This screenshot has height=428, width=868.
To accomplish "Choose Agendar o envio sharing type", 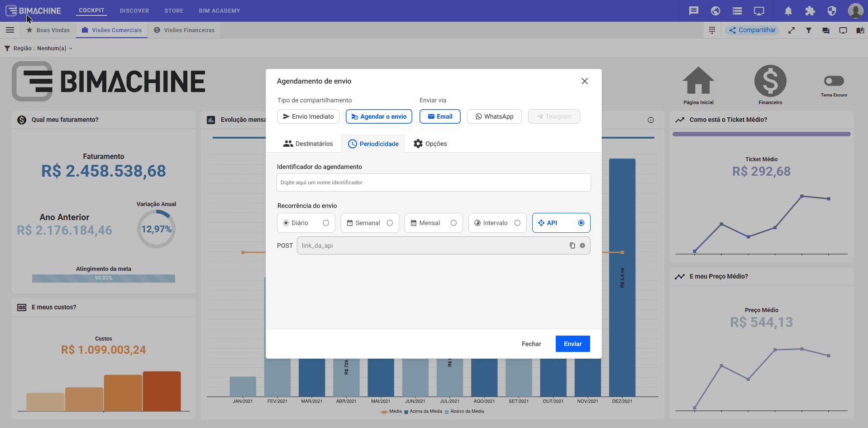I will click(379, 116).
